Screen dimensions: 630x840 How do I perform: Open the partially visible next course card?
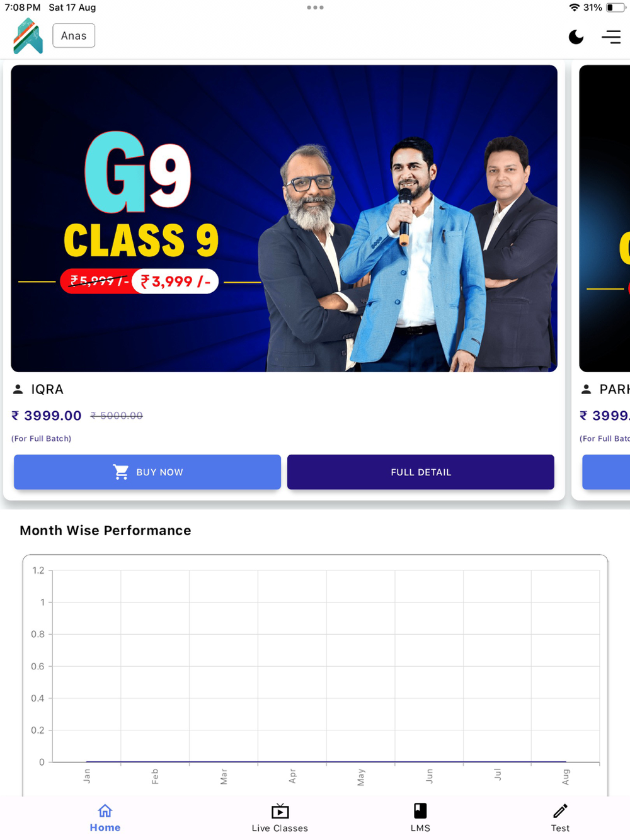click(602, 280)
